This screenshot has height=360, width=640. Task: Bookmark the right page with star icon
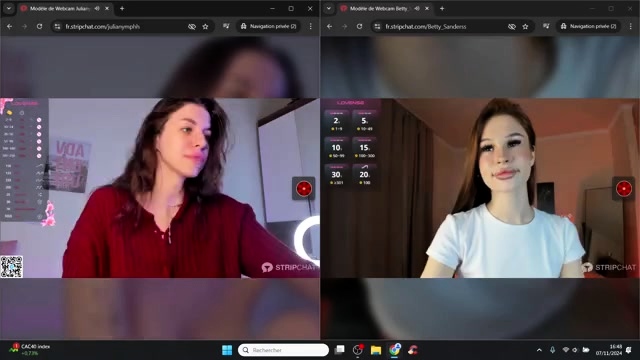coord(525,27)
